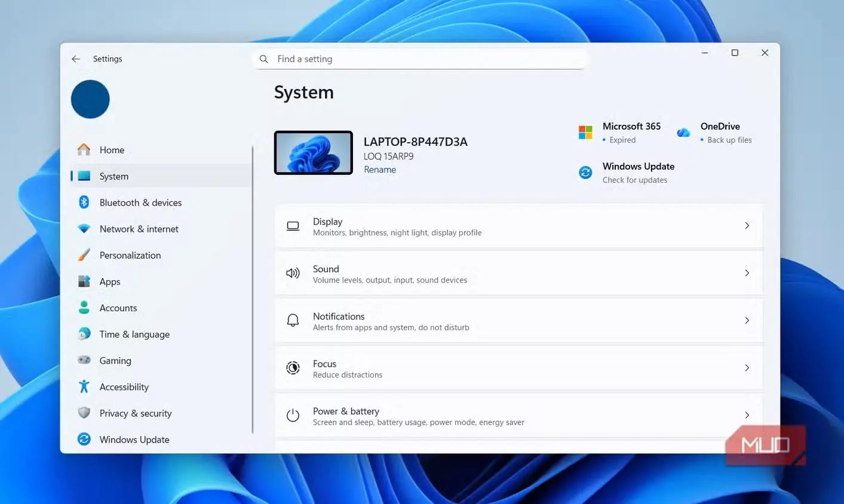Image resolution: width=844 pixels, height=504 pixels.
Task: Click Notifications row title text
Action: tap(339, 316)
